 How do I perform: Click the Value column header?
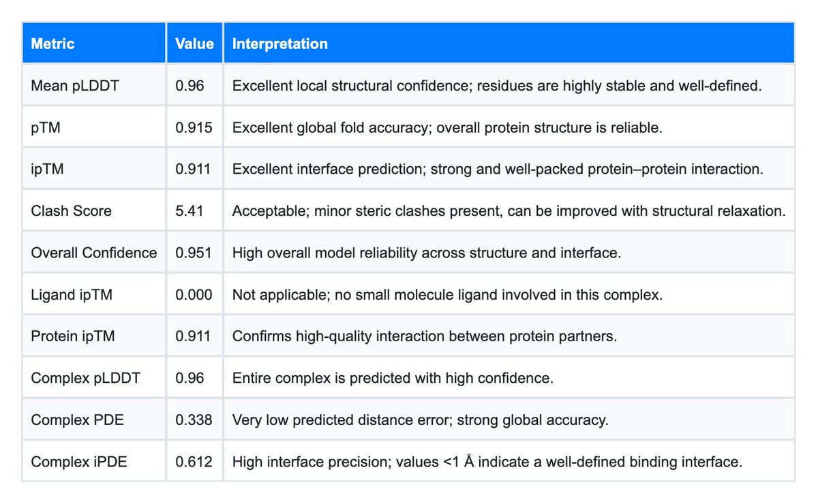pyautogui.click(x=194, y=44)
